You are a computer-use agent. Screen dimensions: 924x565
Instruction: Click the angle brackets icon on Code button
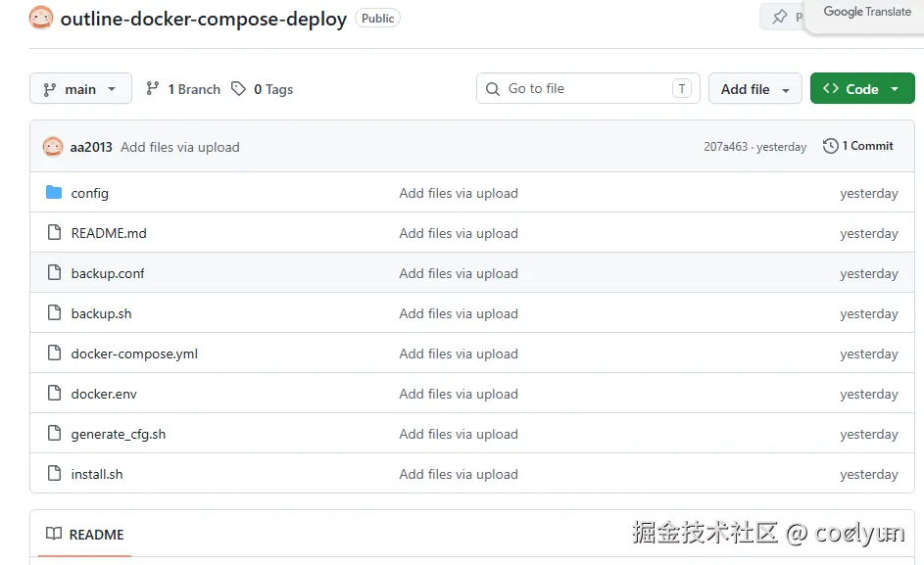point(831,88)
